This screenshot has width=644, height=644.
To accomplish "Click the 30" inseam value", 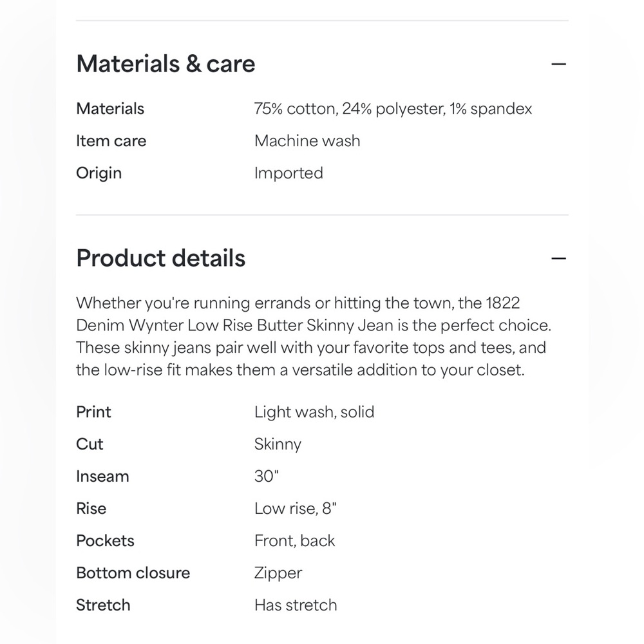I will 268,477.
